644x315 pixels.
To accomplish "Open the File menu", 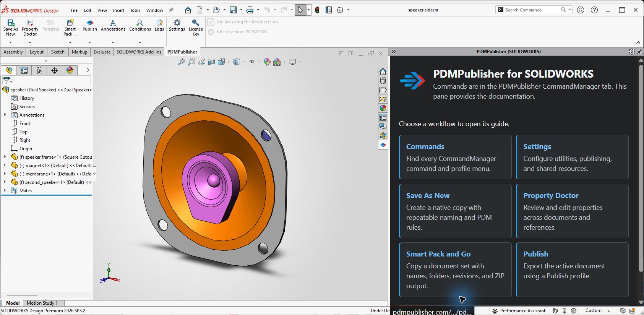I will (74, 10).
